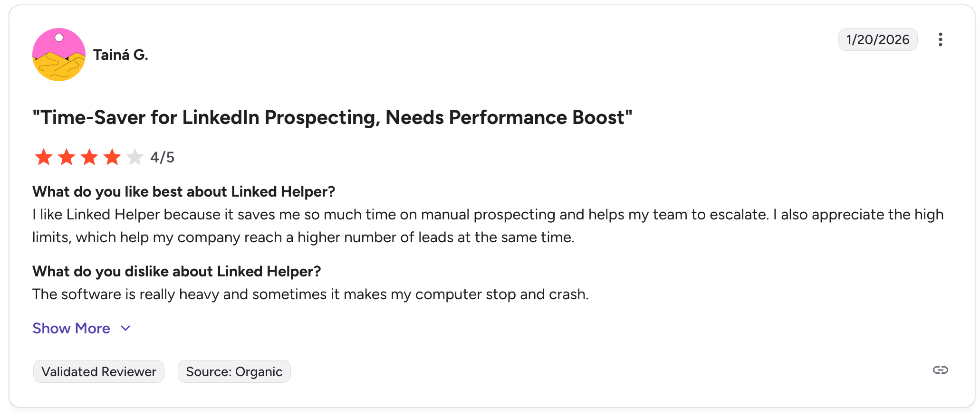Screen dimensions: 980x416
Task: Click the "What do you like best" heading
Action: tap(183, 191)
